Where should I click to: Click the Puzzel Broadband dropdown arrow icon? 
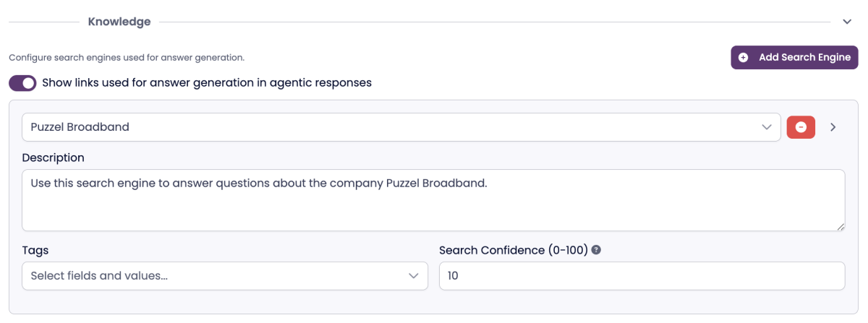tap(767, 127)
